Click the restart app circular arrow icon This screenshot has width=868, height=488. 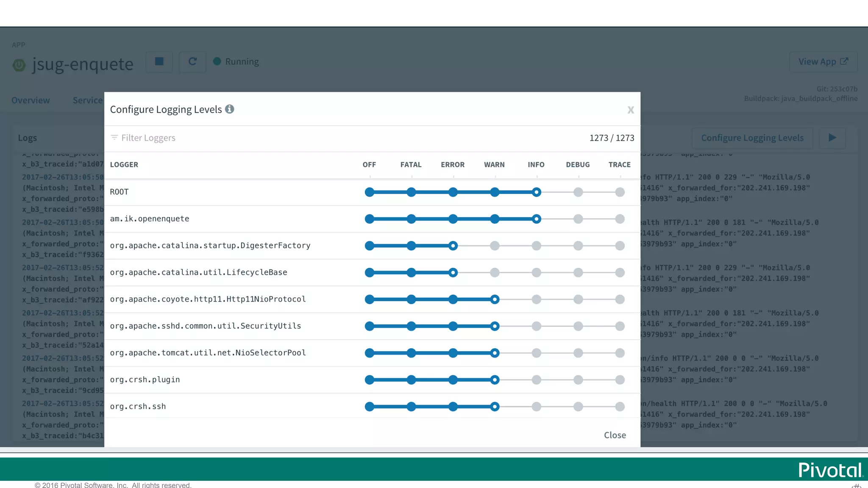[x=192, y=62]
